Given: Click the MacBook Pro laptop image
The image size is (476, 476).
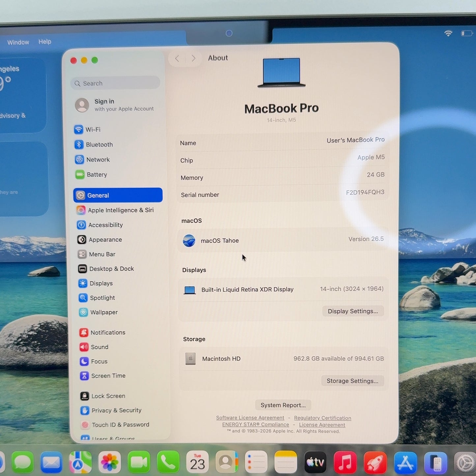Looking at the screenshot, I should [282, 73].
